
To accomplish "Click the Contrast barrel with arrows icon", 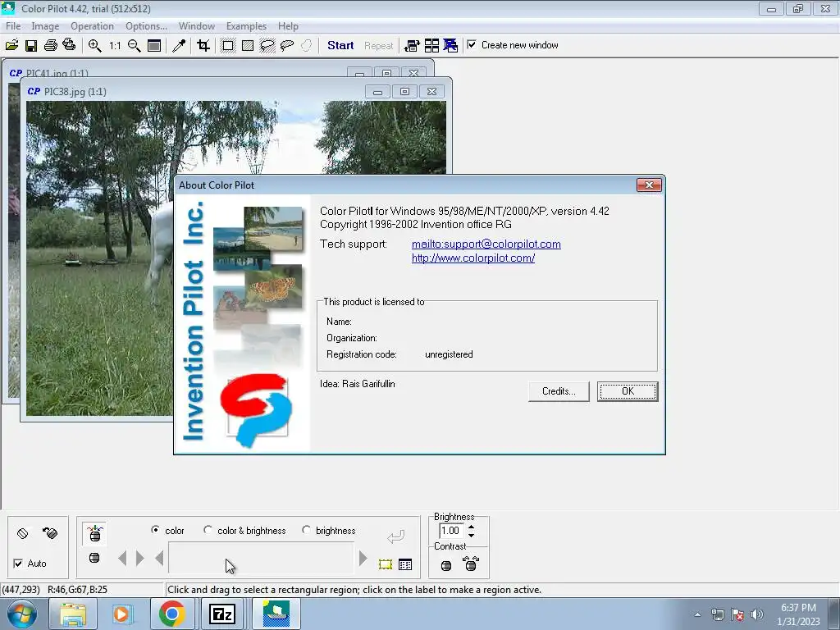I will [x=471, y=564].
